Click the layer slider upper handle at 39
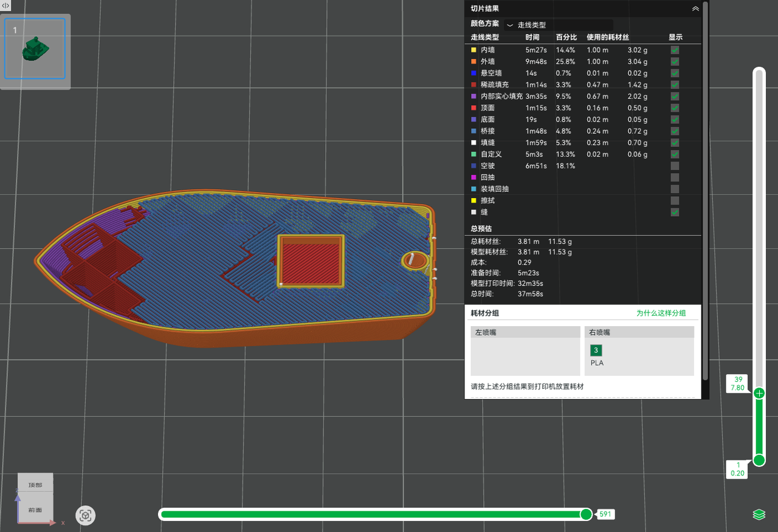The width and height of the screenshot is (778, 532). click(759, 393)
